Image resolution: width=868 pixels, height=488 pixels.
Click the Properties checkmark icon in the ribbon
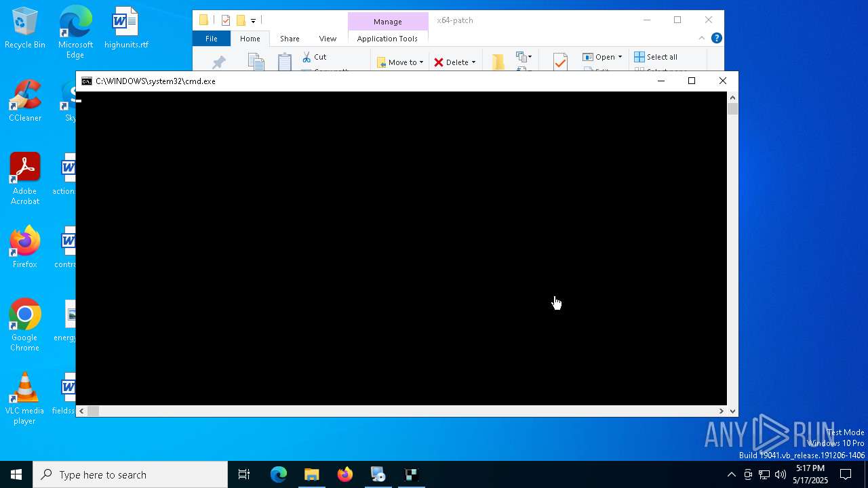[x=560, y=62]
